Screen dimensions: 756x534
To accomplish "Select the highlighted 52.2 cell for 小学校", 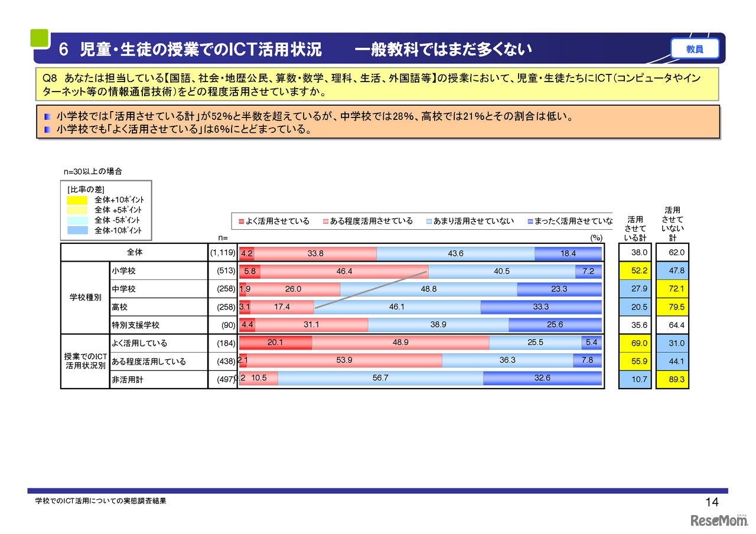I will [635, 271].
